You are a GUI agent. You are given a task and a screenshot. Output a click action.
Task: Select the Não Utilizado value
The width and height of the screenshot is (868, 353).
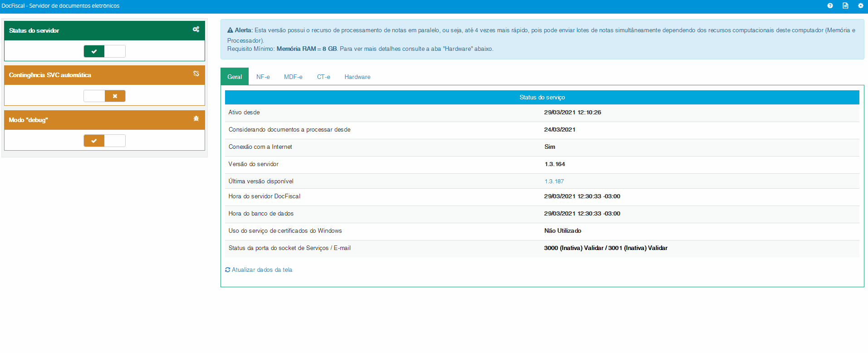(563, 231)
